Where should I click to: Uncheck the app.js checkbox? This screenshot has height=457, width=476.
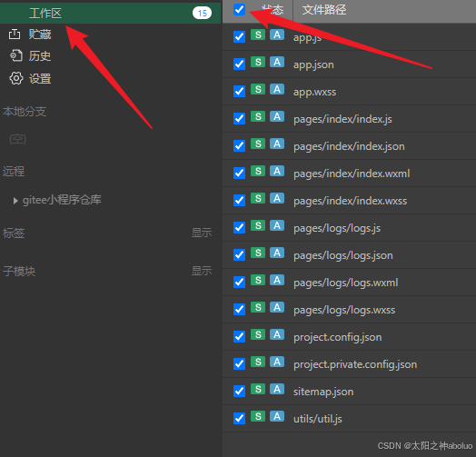coord(239,36)
